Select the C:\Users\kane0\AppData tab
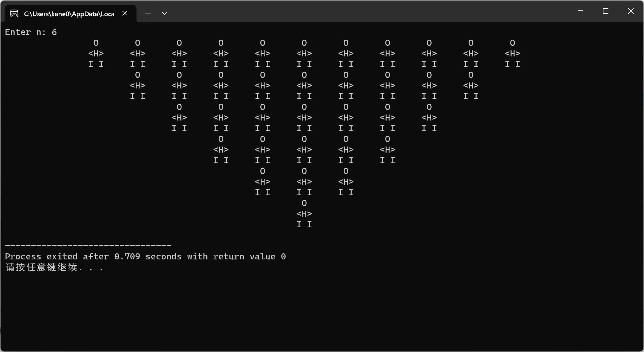 [69, 13]
